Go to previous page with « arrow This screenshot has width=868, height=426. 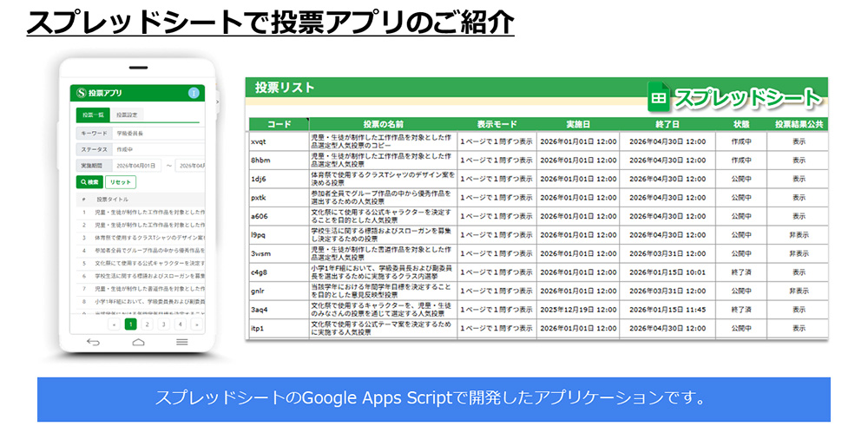coord(115,324)
